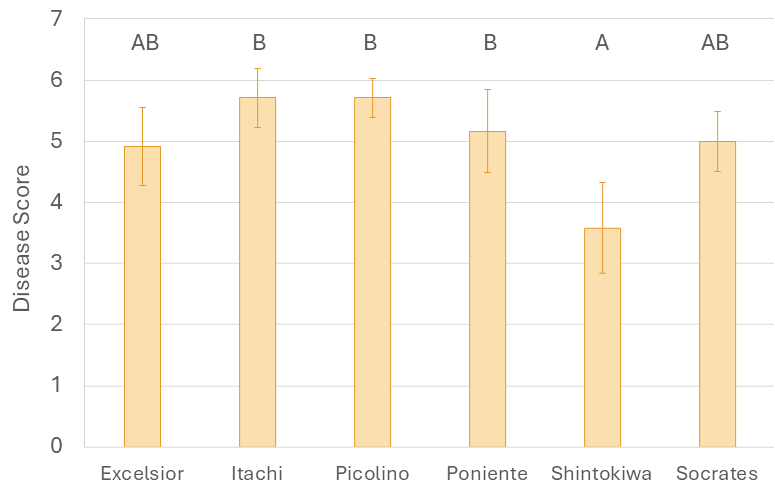The image size is (775, 495).
Task: Select the y-axis tick label 4
Action: tap(55, 202)
